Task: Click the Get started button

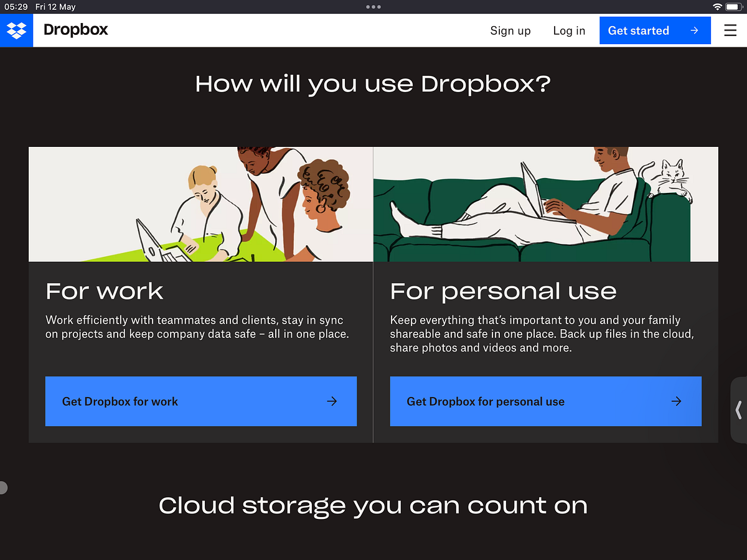Action: tap(655, 30)
